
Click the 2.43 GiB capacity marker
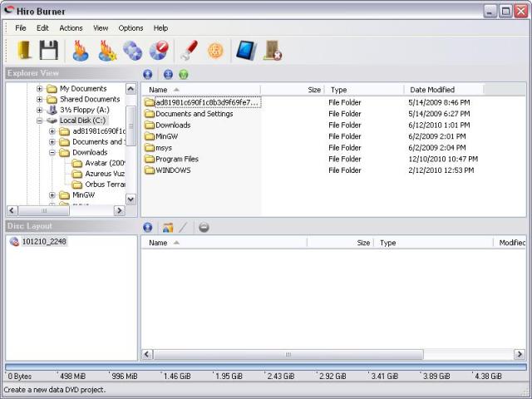(x=281, y=377)
